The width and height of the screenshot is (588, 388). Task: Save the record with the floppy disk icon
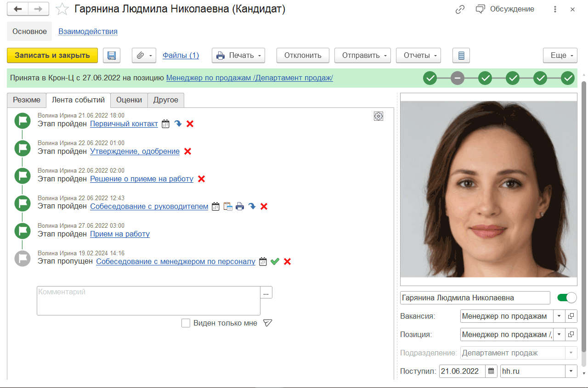click(111, 56)
